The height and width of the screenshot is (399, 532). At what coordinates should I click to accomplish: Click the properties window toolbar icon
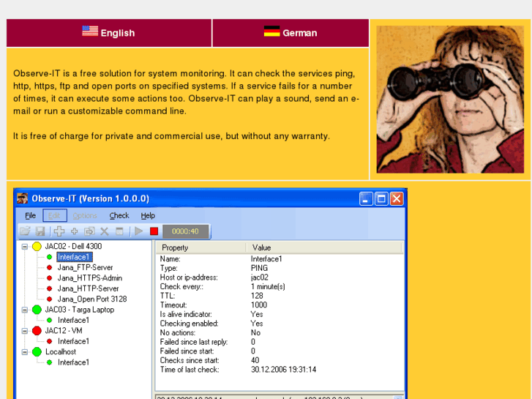[119, 231]
